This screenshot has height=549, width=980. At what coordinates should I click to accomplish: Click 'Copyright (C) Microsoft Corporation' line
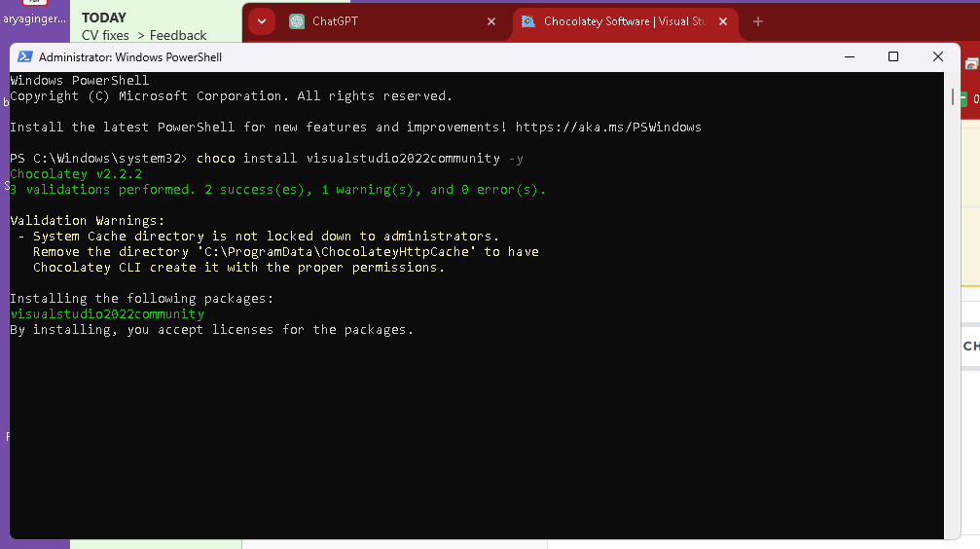coord(232,96)
